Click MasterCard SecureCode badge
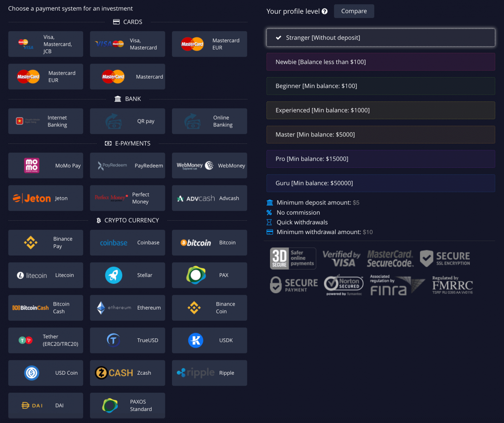 pos(390,259)
